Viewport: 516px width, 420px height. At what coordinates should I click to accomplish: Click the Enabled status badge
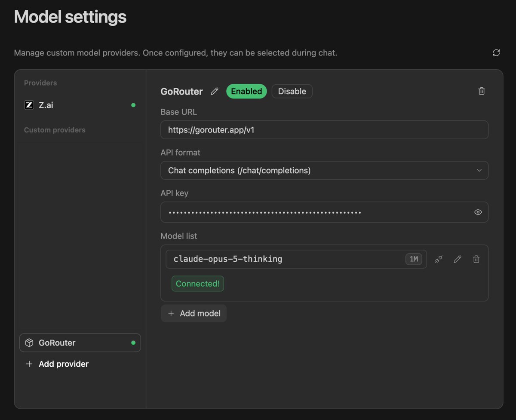click(246, 91)
